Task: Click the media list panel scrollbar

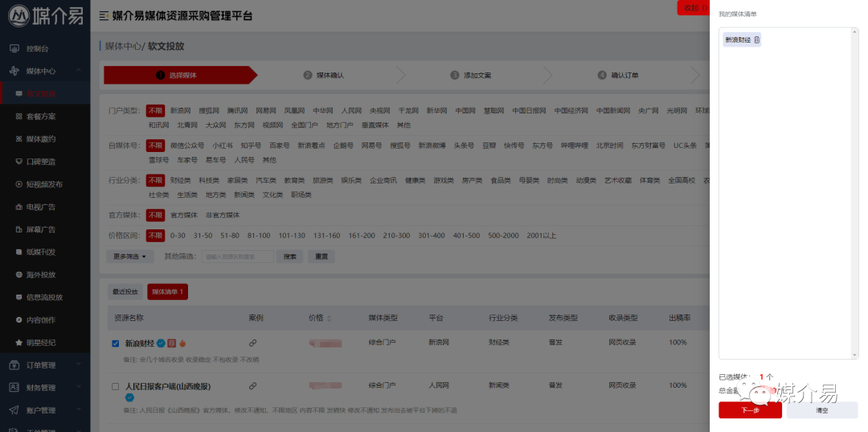Action: point(855,193)
